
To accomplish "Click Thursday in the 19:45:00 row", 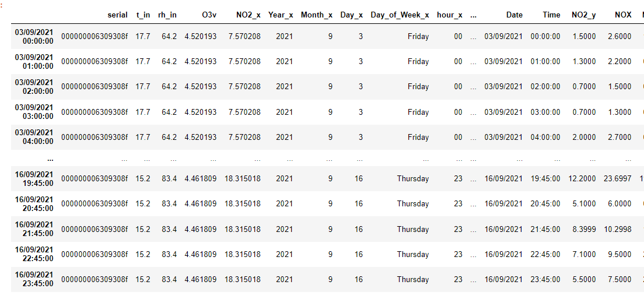I will pyautogui.click(x=413, y=179).
